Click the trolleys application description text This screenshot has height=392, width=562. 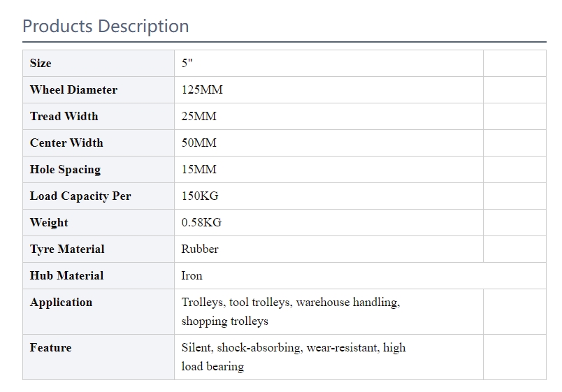point(291,312)
